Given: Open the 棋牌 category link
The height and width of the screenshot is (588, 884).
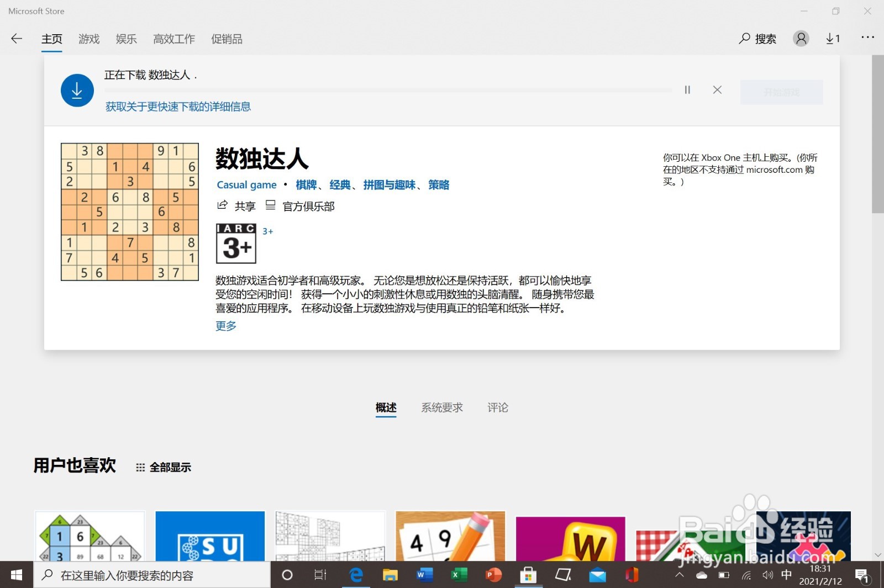Looking at the screenshot, I should (306, 185).
